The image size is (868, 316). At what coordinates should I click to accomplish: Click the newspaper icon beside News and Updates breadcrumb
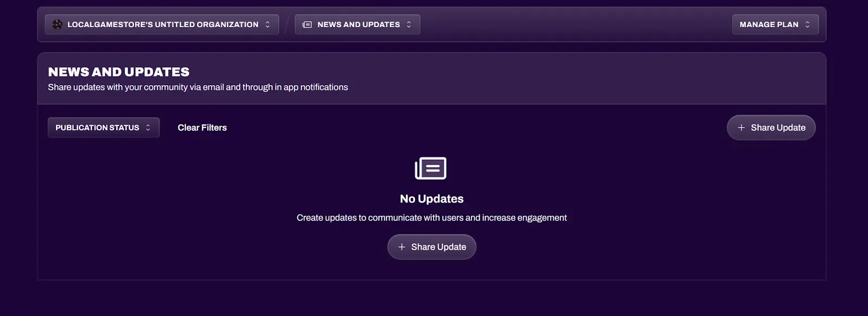[307, 24]
